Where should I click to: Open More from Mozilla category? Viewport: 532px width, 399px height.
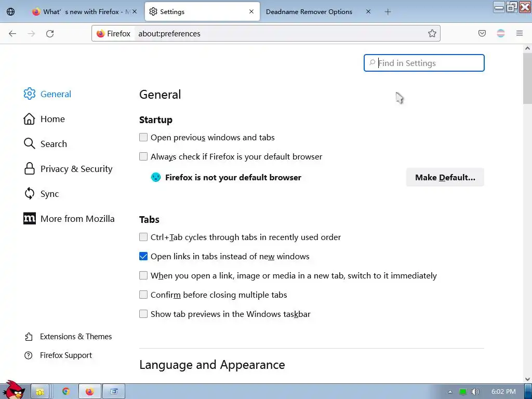[77, 219]
